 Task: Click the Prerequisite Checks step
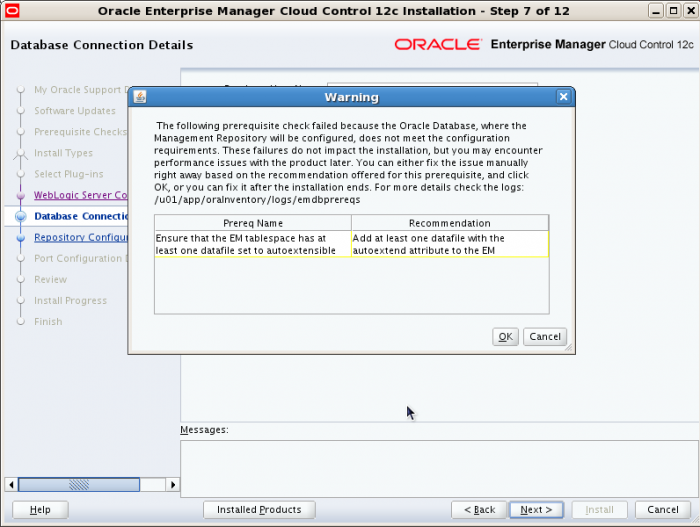click(81, 132)
